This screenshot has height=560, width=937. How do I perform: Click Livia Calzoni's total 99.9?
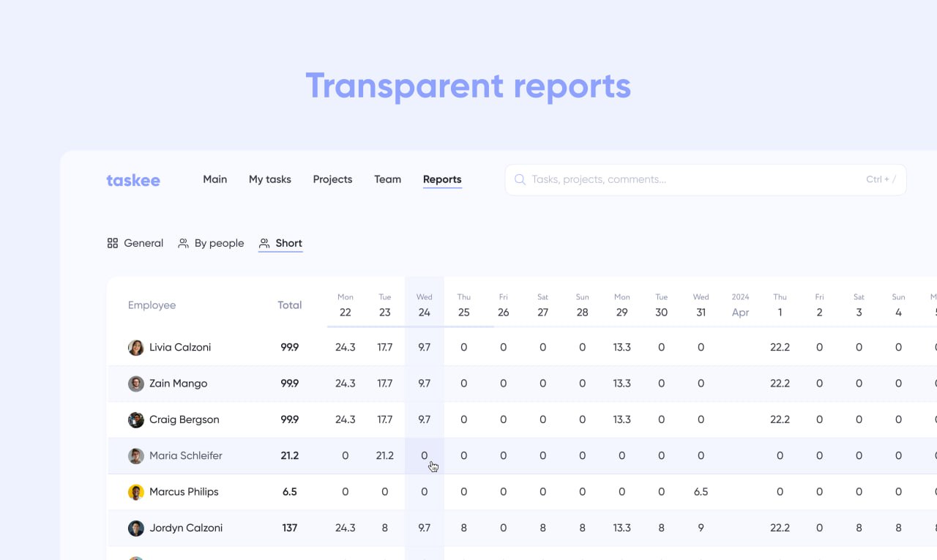(x=290, y=348)
